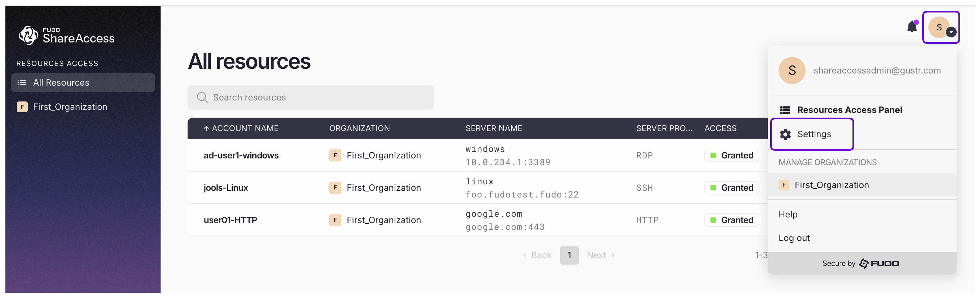Sort by Account Name column header

tap(245, 128)
